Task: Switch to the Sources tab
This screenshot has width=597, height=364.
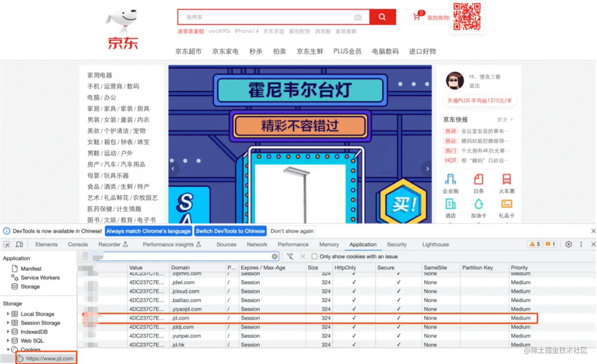Action: click(x=226, y=245)
